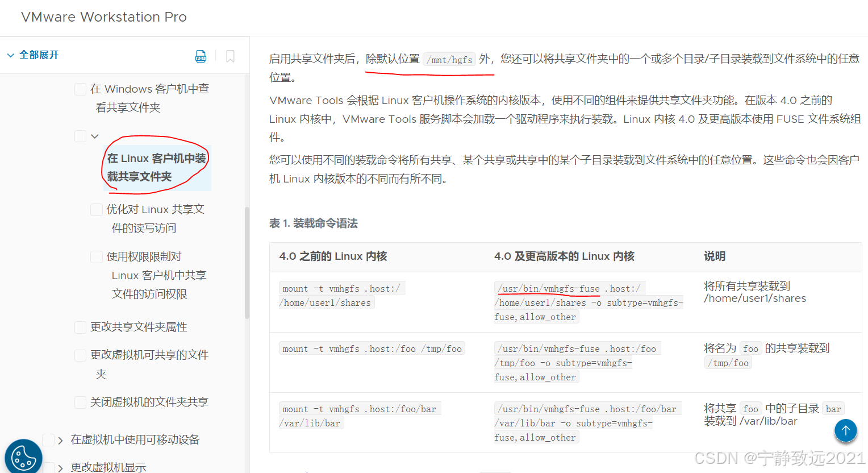The height and width of the screenshot is (473, 868).
Task: Check the box for 在虚拟机中使用可移动设备
Action: (48, 440)
